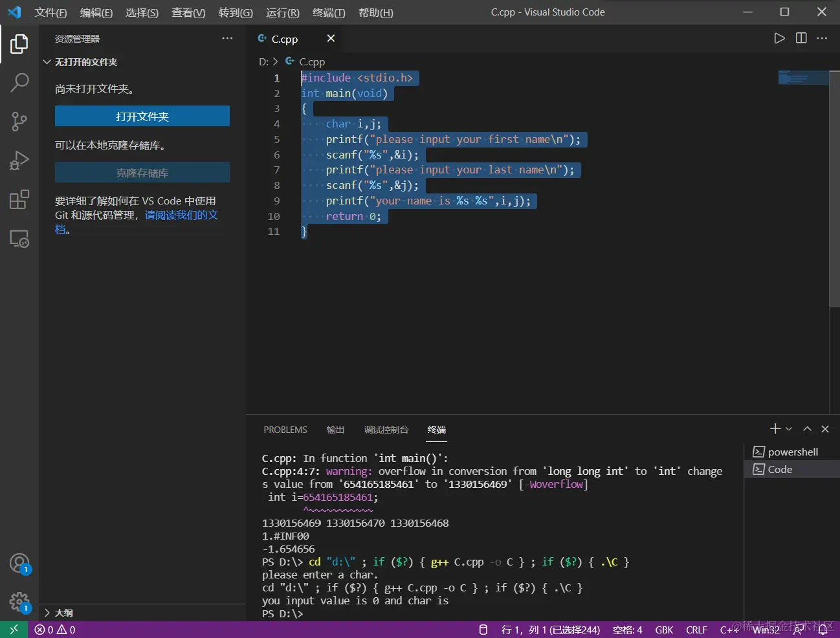The width and height of the screenshot is (840, 638).
Task: Click the VS Code logo in title bar
Action: pyautogui.click(x=14, y=12)
